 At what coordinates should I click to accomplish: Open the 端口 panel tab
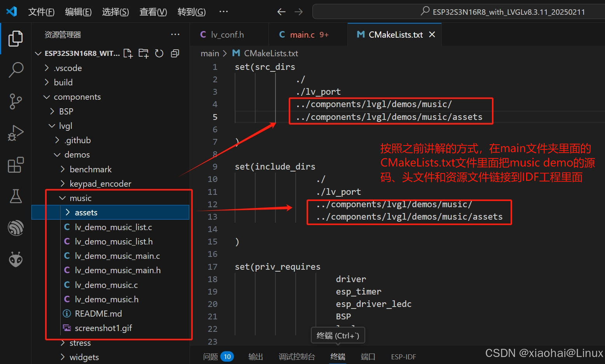[x=368, y=357]
